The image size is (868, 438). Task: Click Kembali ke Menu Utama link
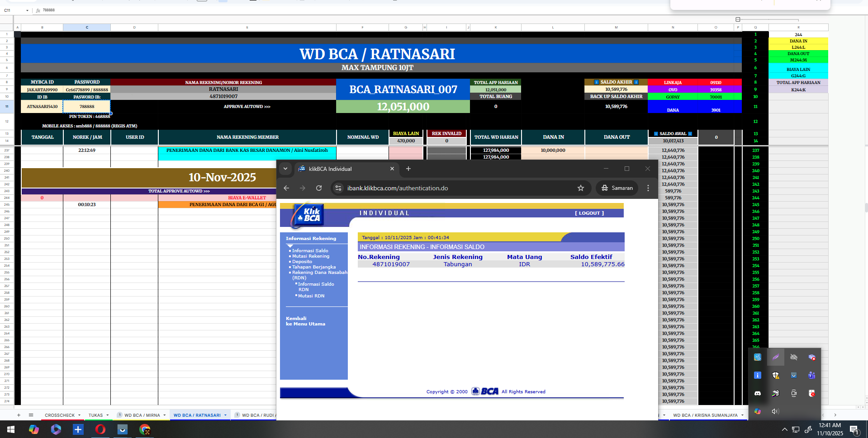[x=305, y=321]
